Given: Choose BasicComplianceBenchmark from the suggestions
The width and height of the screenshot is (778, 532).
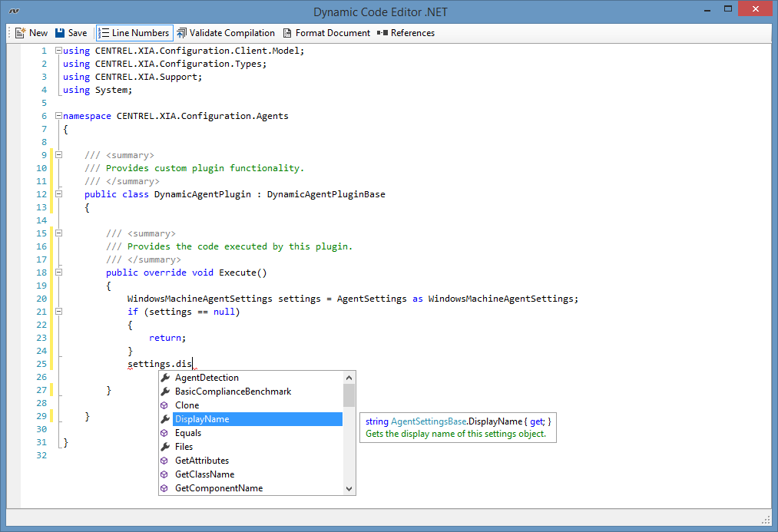Looking at the screenshot, I should point(250,392).
